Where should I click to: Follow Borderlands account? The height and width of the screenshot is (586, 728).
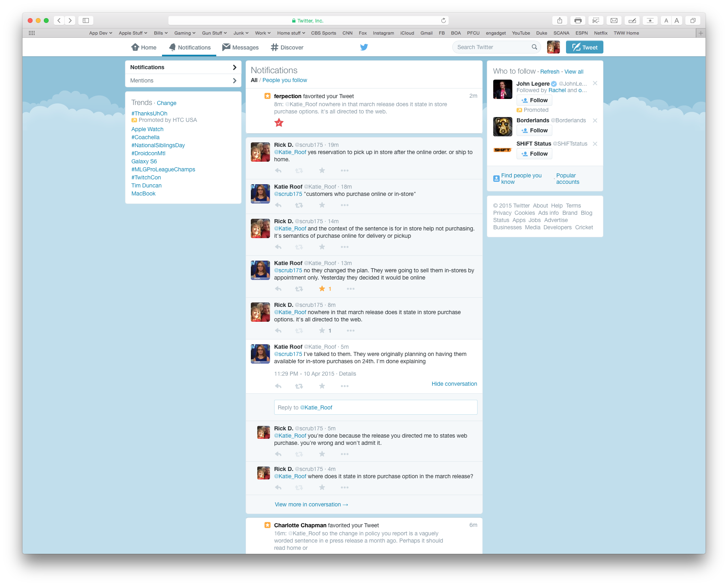(x=535, y=130)
